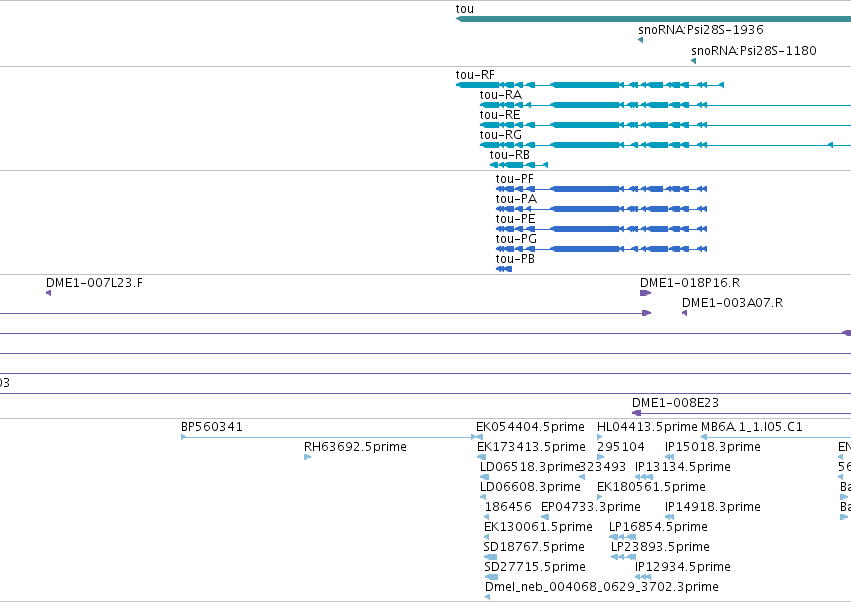Select the SD18767.5prime label
This screenshot has width=851, height=602.
point(534,547)
